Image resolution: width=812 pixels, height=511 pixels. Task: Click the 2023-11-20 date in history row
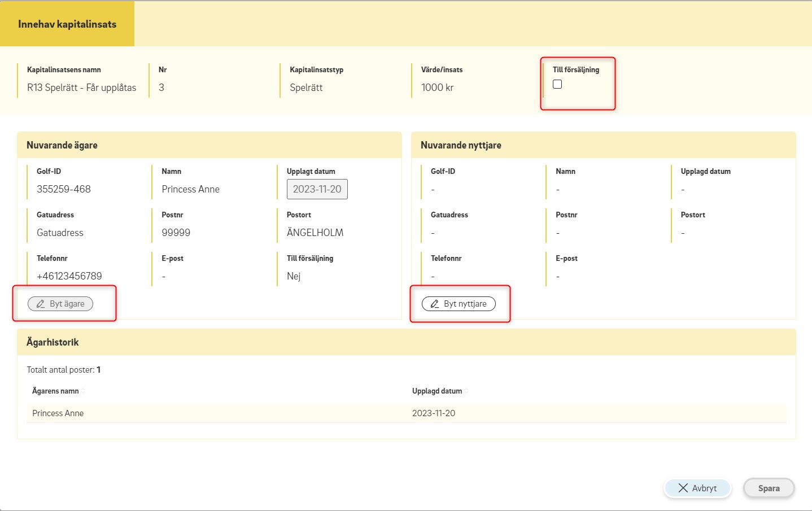coord(434,413)
